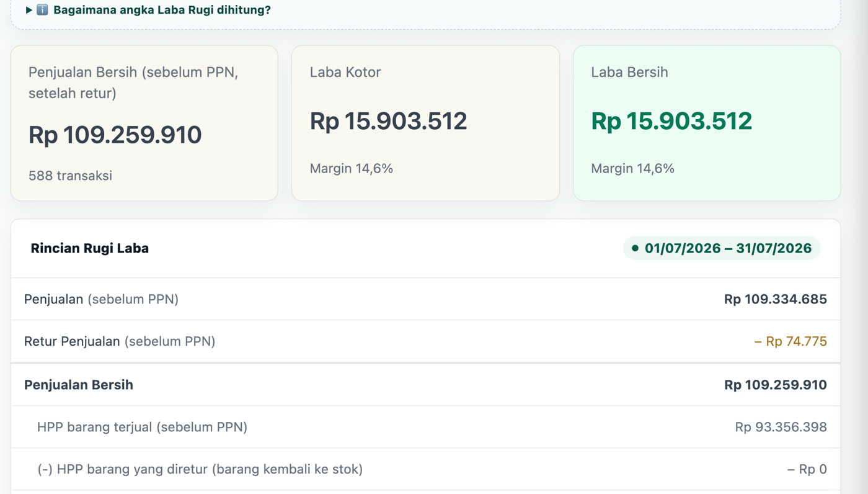Click the "– Rp 0" value

(x=807, y=469)
